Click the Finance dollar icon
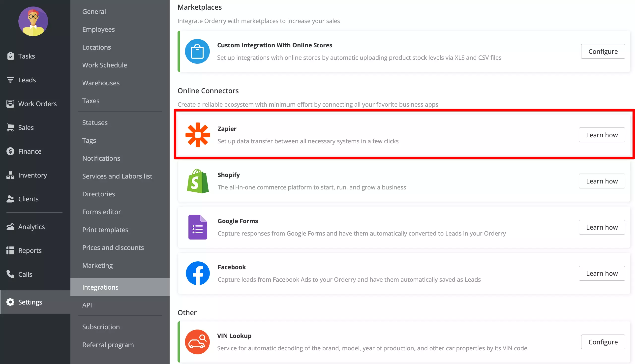636x364 pixels. (x=10, y=151)
